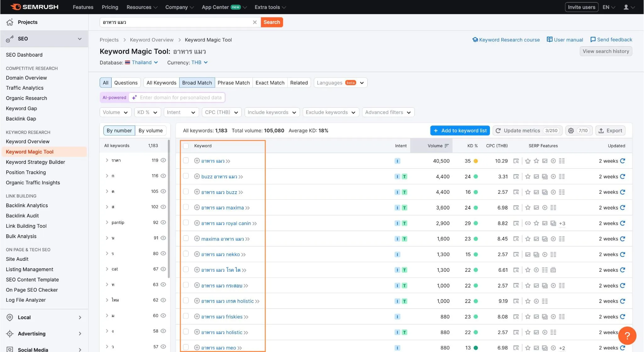Image resolution: width=644 pixels, height=352 pixels.
Task: Click AI-powered sparkle icon
Action: [134, 98]
